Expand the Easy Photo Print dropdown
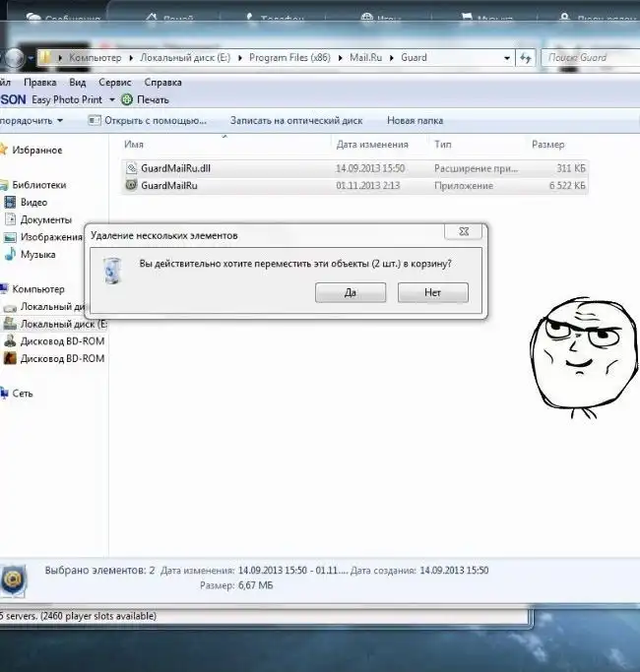Viewport: 640px width, 672px height. pyautogui.click(x=112, y=99)
